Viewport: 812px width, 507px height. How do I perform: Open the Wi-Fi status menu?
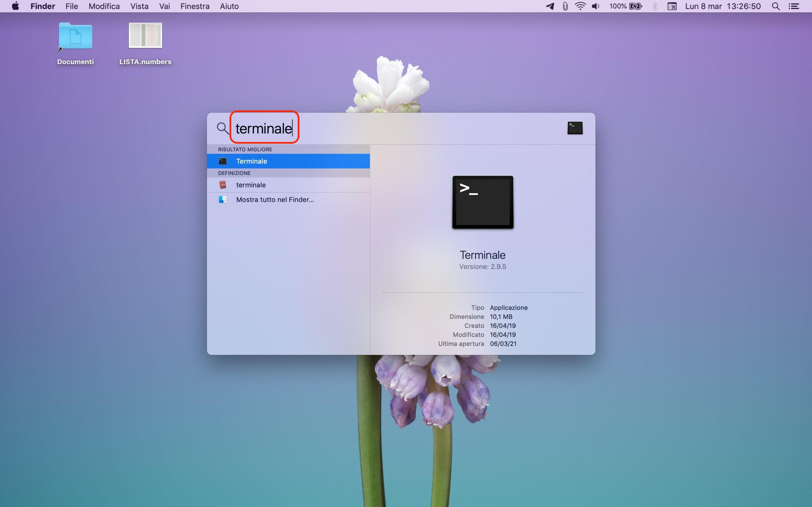tap(580, 6)
